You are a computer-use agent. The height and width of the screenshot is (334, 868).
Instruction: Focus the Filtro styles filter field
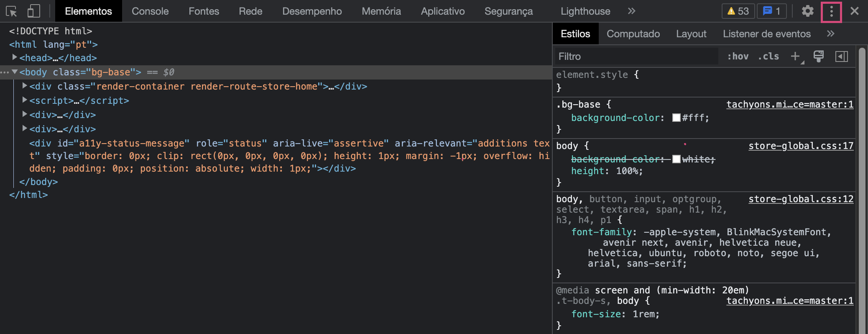pos(636,57)
